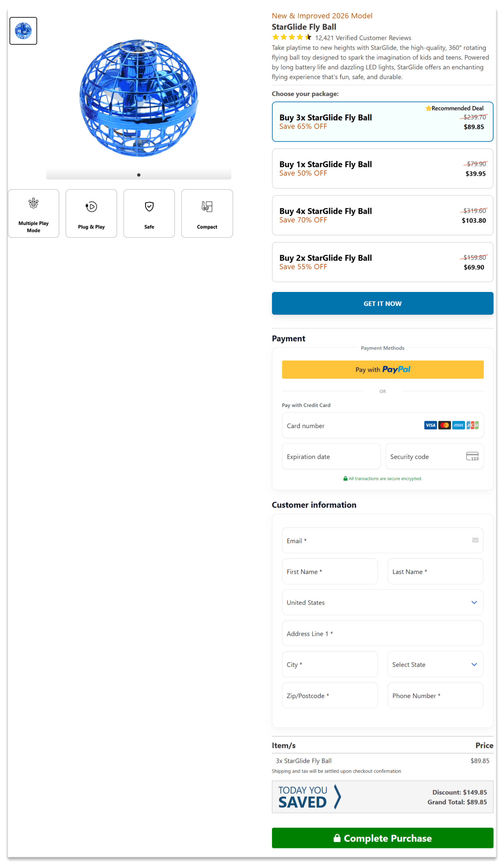504x865 pixels.
Task: Click the American Express logo
Action: coord(458,425)
